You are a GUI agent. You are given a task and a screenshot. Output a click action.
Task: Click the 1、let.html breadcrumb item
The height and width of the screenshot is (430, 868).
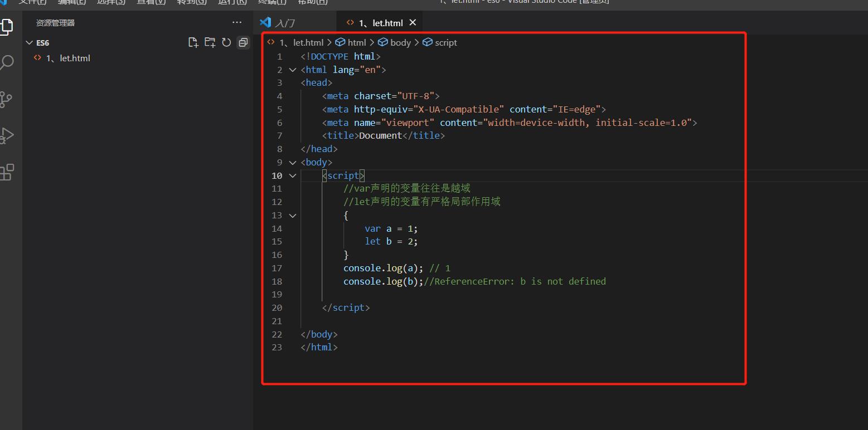point(301,42)
